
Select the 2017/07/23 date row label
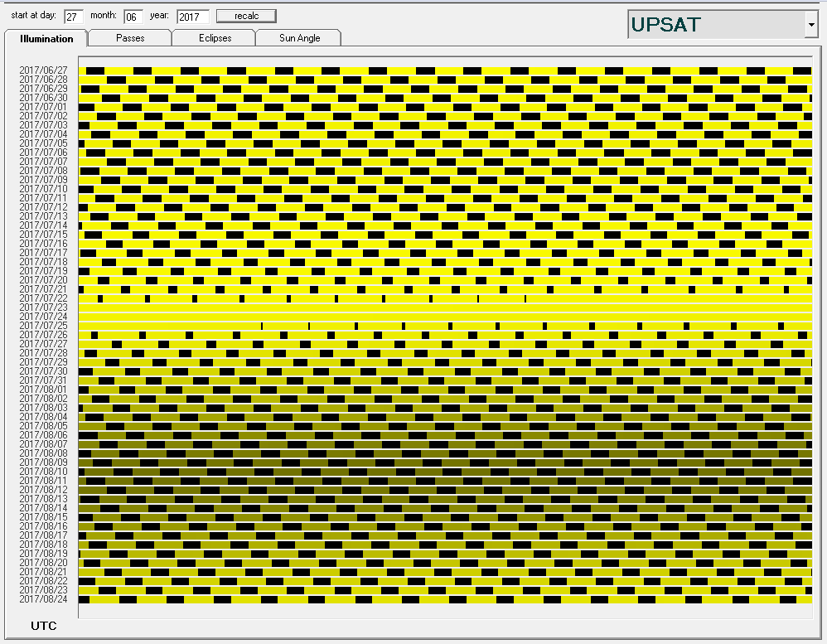pyautogui.click(x=44, y=307)
